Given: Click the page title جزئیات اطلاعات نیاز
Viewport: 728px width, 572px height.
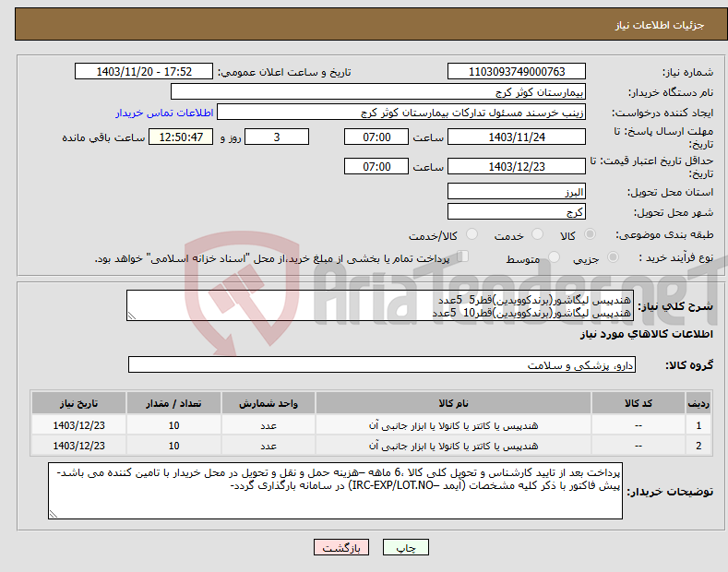Looking at the screenshot, I should point(660,25).
